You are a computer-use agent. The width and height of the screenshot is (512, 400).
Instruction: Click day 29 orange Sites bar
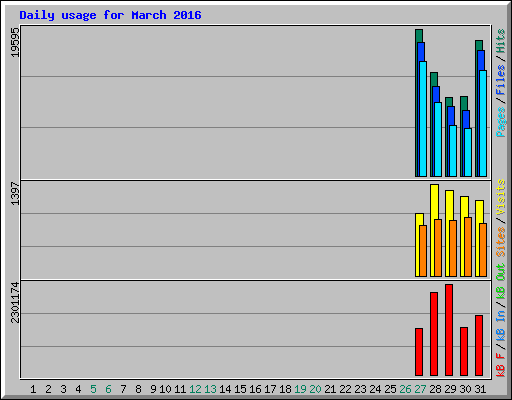point(453,248)
